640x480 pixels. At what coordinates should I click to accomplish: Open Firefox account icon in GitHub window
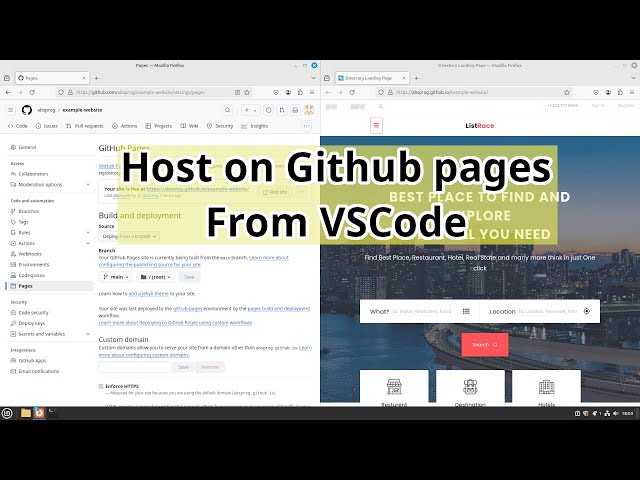pos(288,93)
